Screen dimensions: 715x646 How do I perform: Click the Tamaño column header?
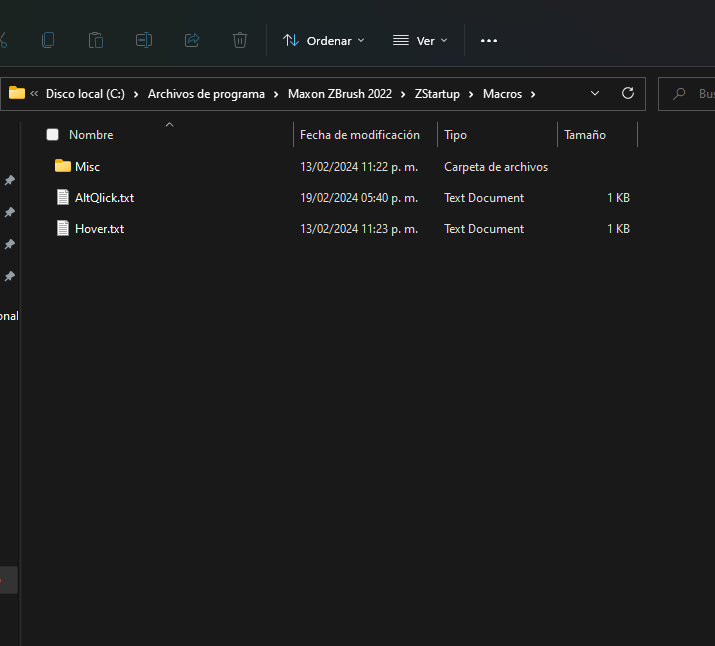(x=585, y=134)
